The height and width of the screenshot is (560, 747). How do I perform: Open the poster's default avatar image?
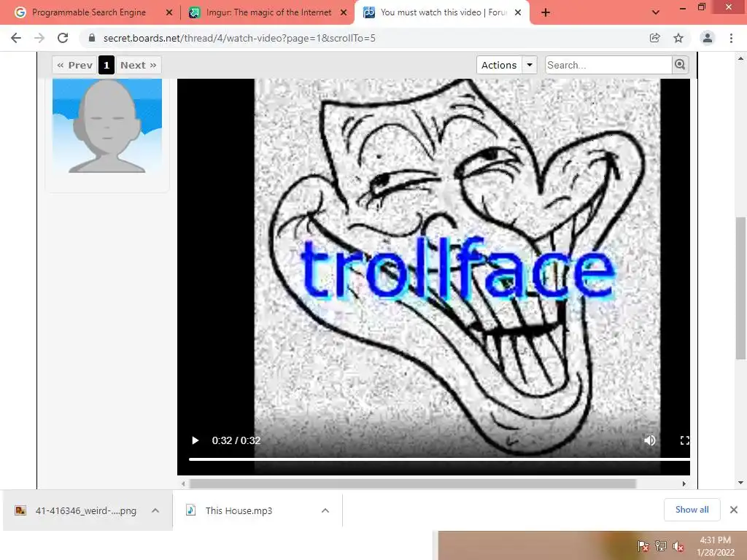click(x=107, y=125)
